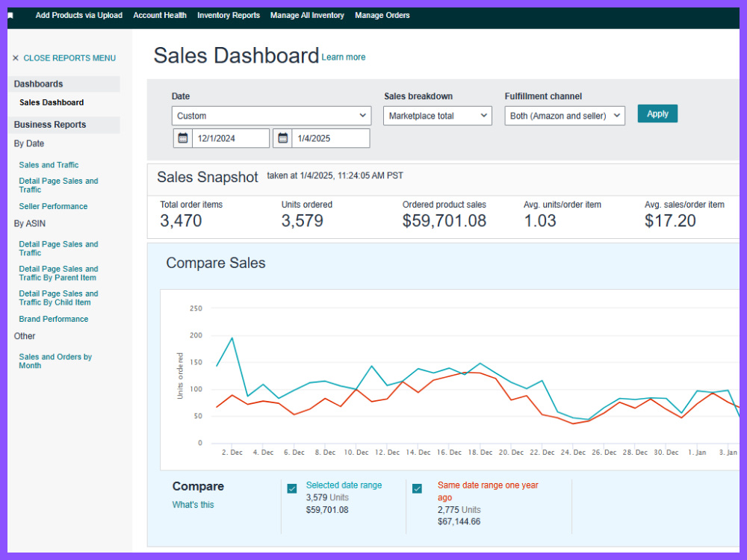Open the start date calendar icon
The height and width of the screenshot is (560, 747).
pos(182,138)
